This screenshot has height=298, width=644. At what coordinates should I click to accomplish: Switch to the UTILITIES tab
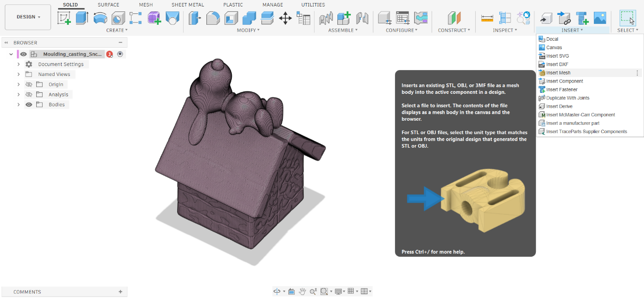(313, 5)
